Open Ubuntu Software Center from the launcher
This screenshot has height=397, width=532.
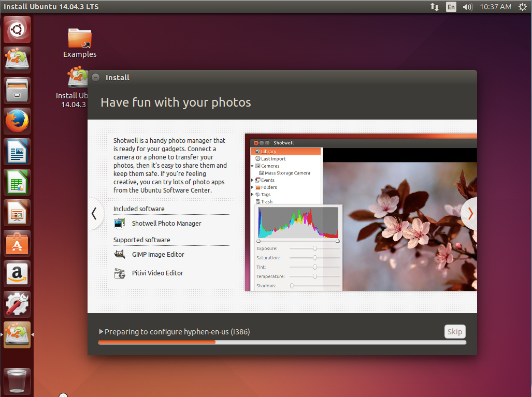coord(17,243)
